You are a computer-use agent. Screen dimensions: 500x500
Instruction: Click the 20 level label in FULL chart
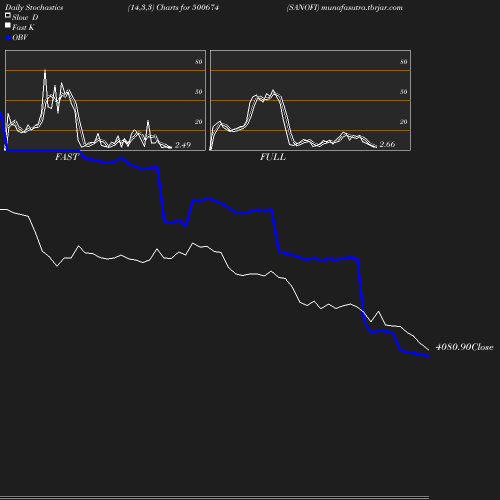tap(403, 122)
